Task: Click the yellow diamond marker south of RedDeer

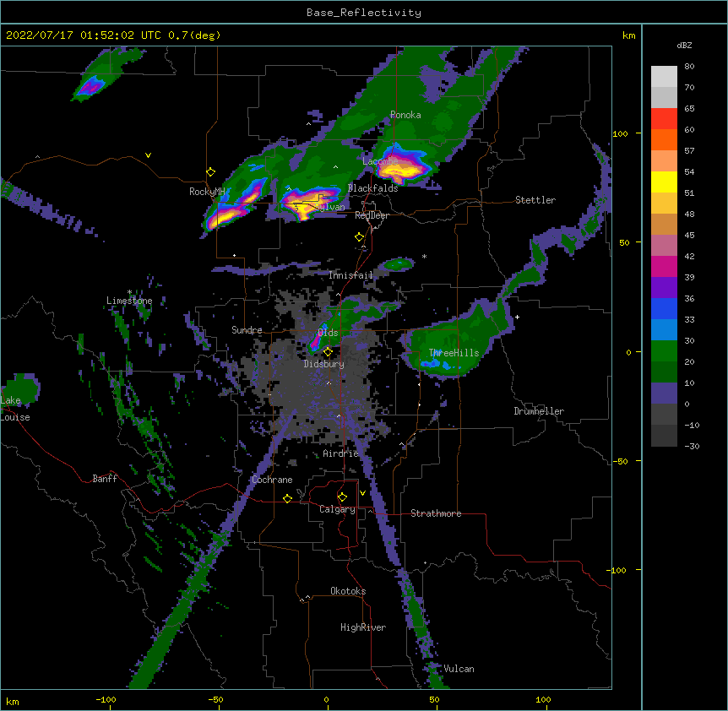Action: (359, 237)
